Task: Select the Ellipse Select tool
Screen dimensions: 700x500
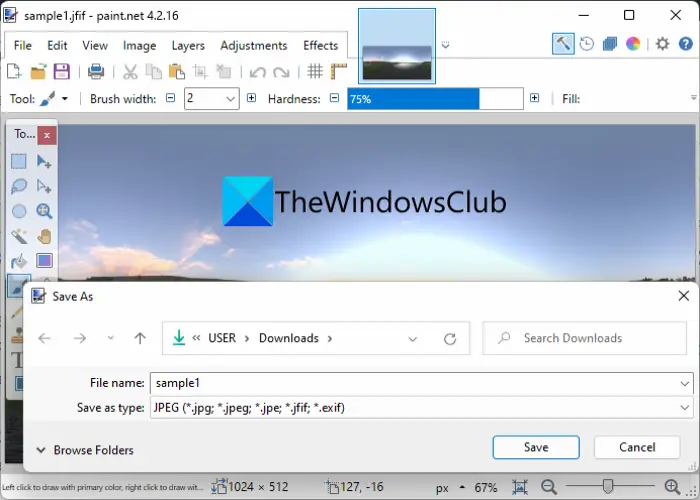Action: pos(19,211)
